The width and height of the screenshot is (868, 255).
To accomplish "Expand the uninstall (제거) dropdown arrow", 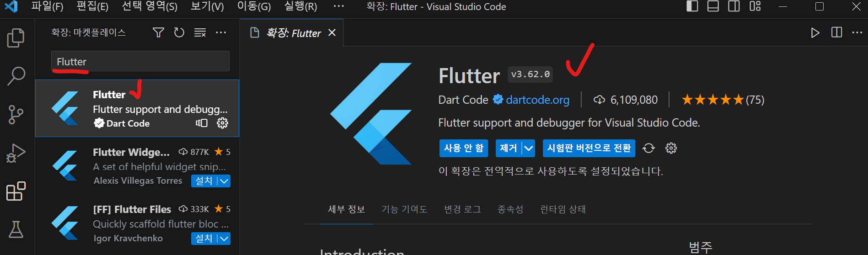I will point(528,148).
